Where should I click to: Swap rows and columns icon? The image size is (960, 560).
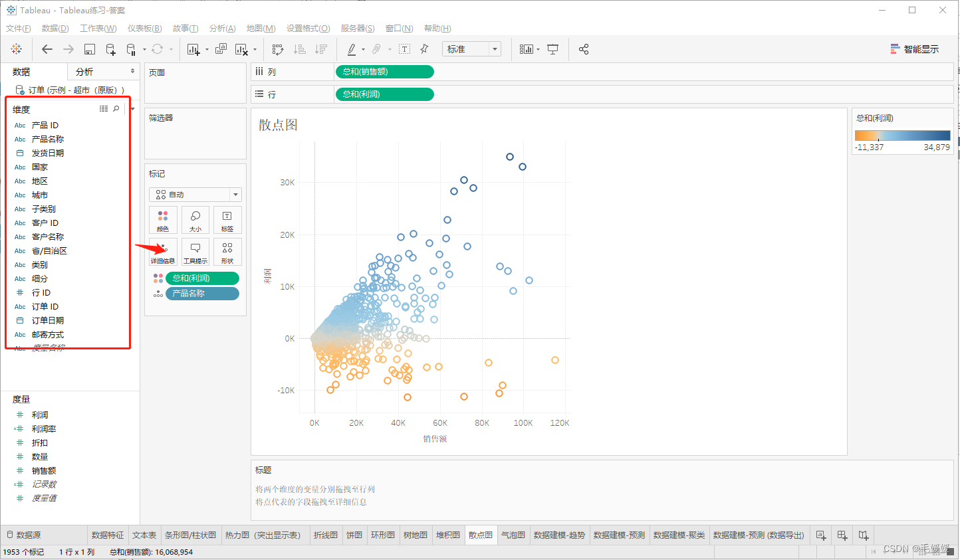[x=278, y=49]
